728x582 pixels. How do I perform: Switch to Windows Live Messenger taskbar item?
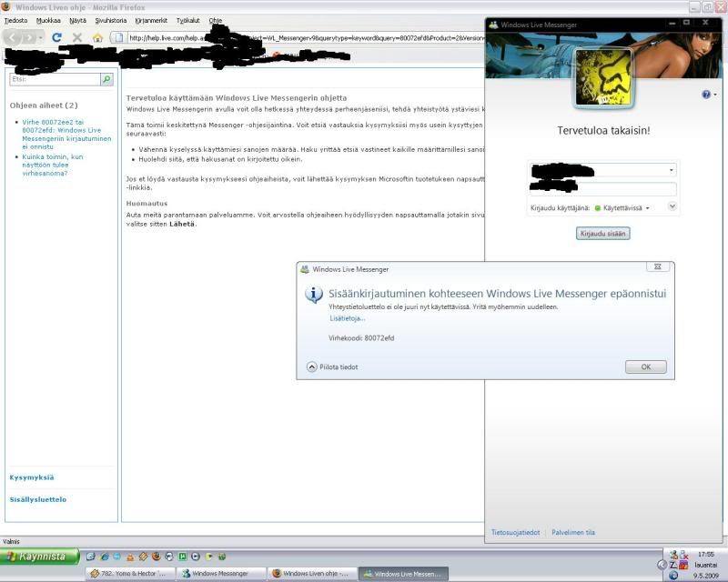pyautogui.click(x=403, y=574)
